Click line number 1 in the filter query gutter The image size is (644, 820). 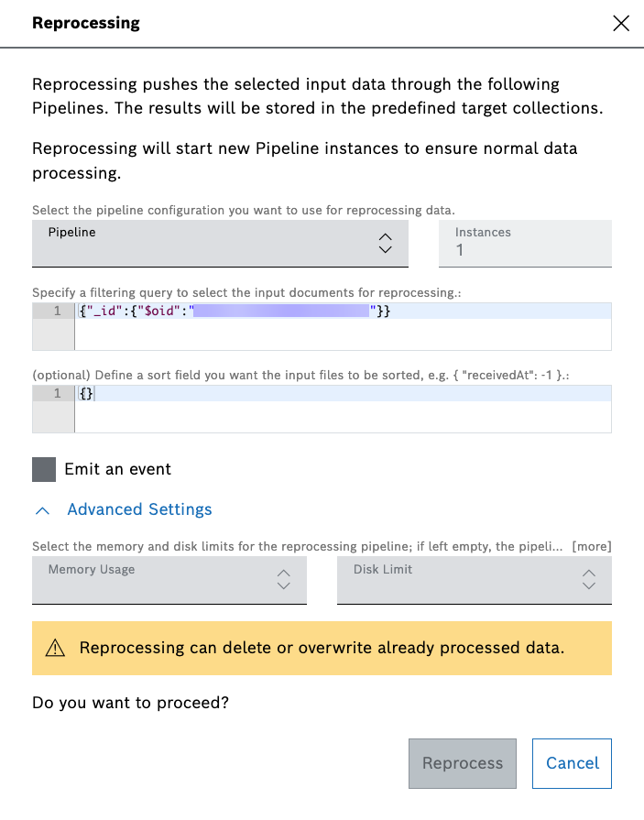pyautogui.click(x=56, y=312)
